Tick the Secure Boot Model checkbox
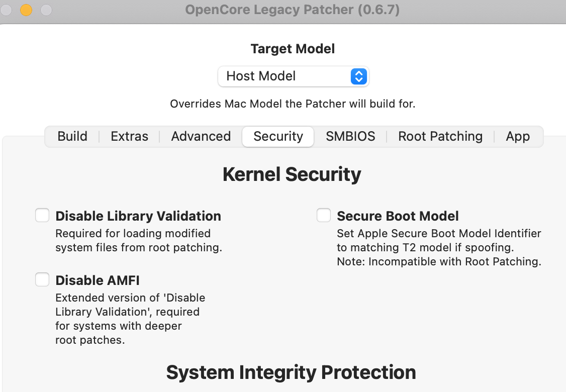This screenshot has height=392, width=566. [x=324, y=216]
